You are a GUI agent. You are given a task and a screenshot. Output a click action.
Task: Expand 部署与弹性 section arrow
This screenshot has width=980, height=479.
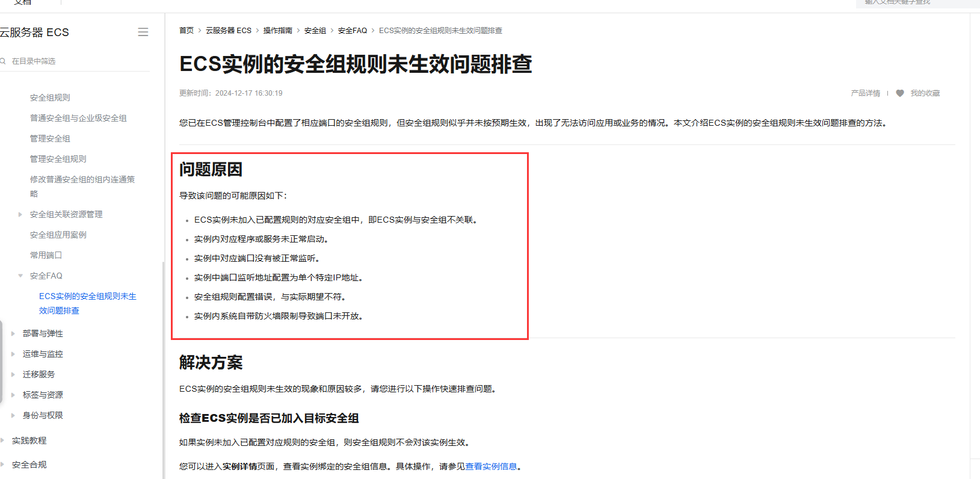click(13, 333)
